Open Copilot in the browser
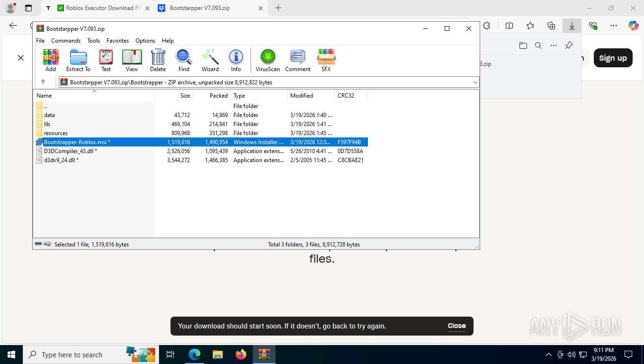644x364 pixels. (633, 26)
